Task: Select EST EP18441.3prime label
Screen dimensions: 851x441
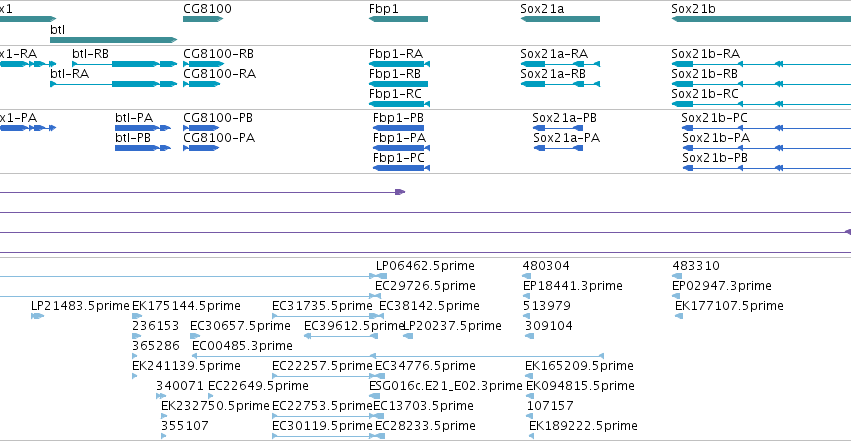Action: (573, 286)
